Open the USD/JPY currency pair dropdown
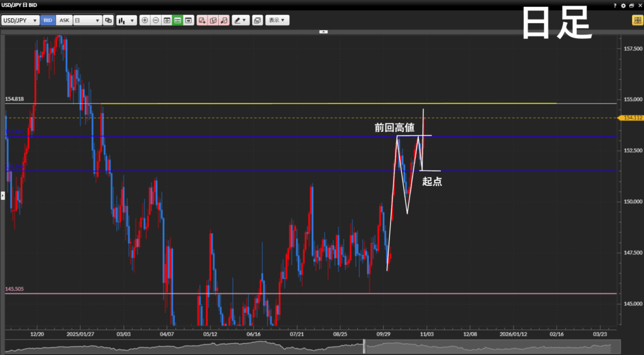The image size is (644, 355). click(x=20, y=20)
